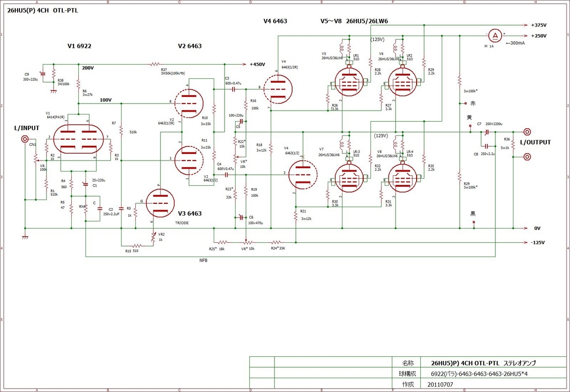The image size is (570, 392).
Task: Click the lower V4 6463(1/2) tube symbol
Action: pos(303,174)
